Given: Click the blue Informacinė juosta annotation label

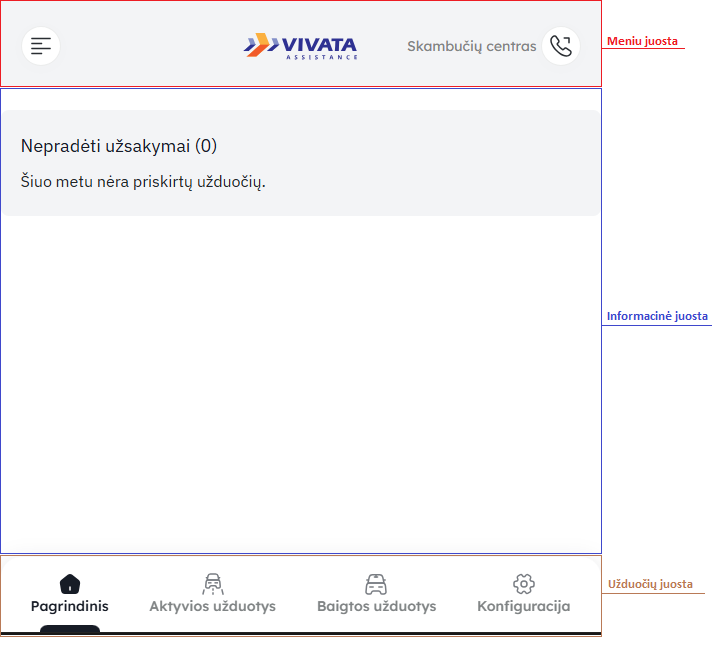Looking at the screenshot, I should (x=657, y=316).
